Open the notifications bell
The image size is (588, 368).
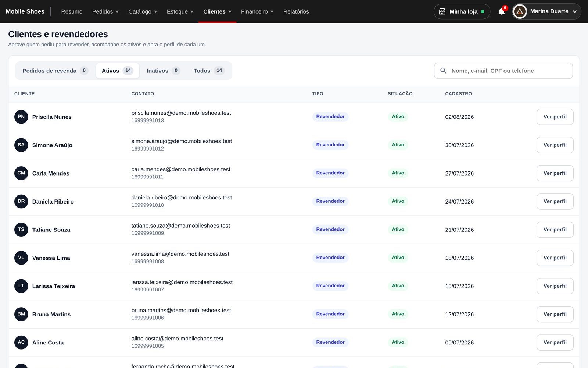501,11
